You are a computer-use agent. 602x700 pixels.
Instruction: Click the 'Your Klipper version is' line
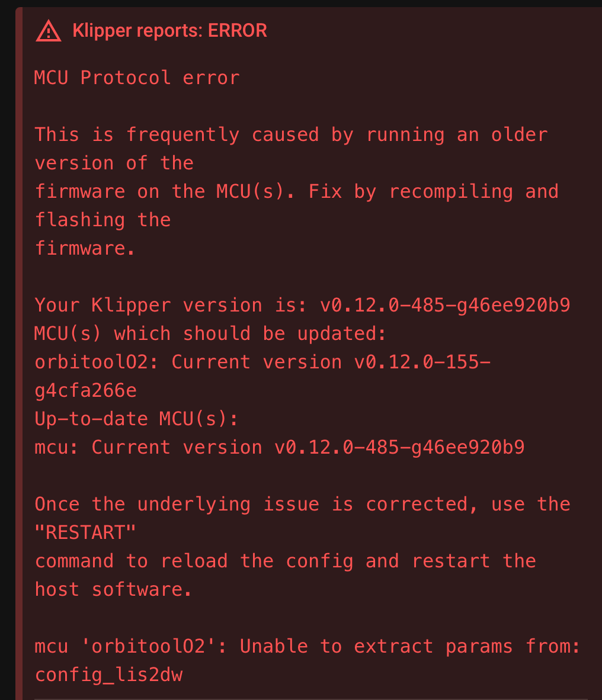(302, 306)
